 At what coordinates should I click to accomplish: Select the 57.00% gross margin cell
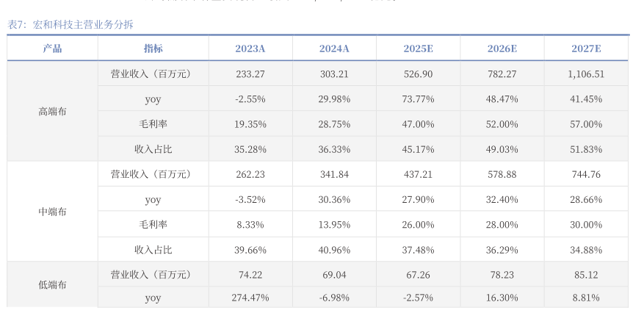pyautogui.click(x=586, y=124)
